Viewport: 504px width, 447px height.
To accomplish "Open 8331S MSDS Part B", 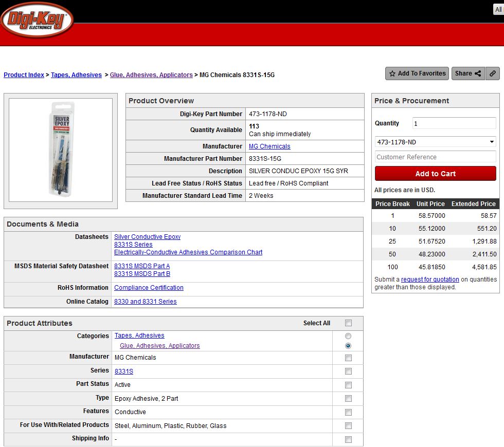I will [x=142, y=273].
